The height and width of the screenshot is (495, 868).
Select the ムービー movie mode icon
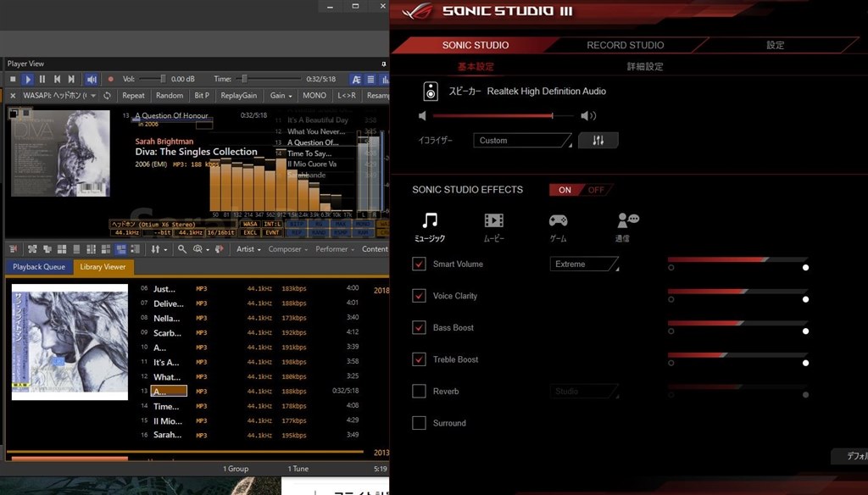[494, 227]
